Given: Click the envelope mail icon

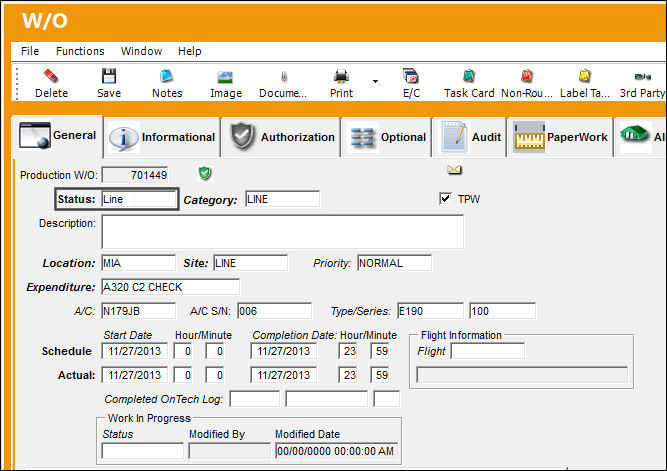Looking at the screenshot, I should click(x=454, y=170).
